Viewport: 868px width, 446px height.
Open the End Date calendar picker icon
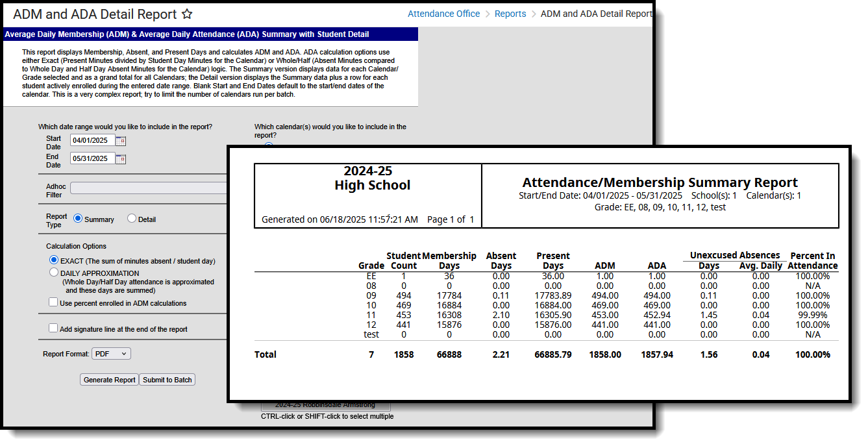click(121, 158)
